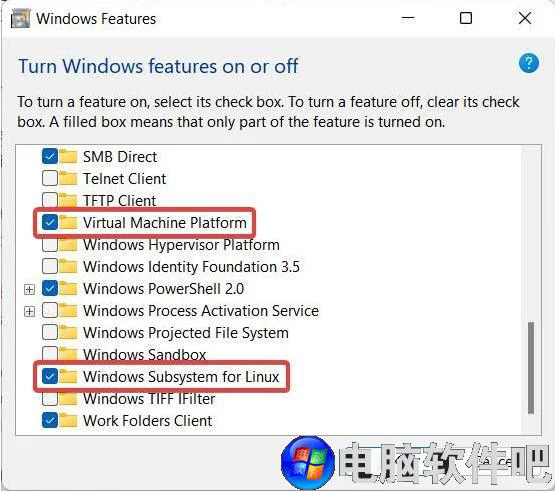Screen dimensions: 555x492
Task: Click the Windows Projected File System folder icon
Action: pyautogui.click(x=68, y=332)
